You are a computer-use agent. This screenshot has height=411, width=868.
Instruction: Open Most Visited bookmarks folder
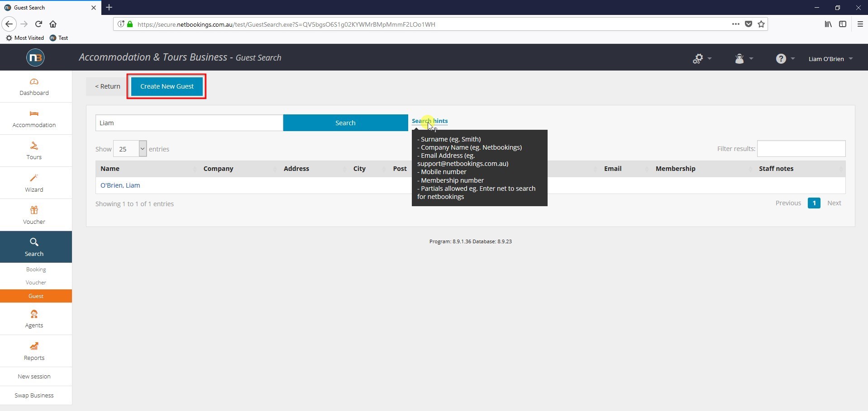25,38
